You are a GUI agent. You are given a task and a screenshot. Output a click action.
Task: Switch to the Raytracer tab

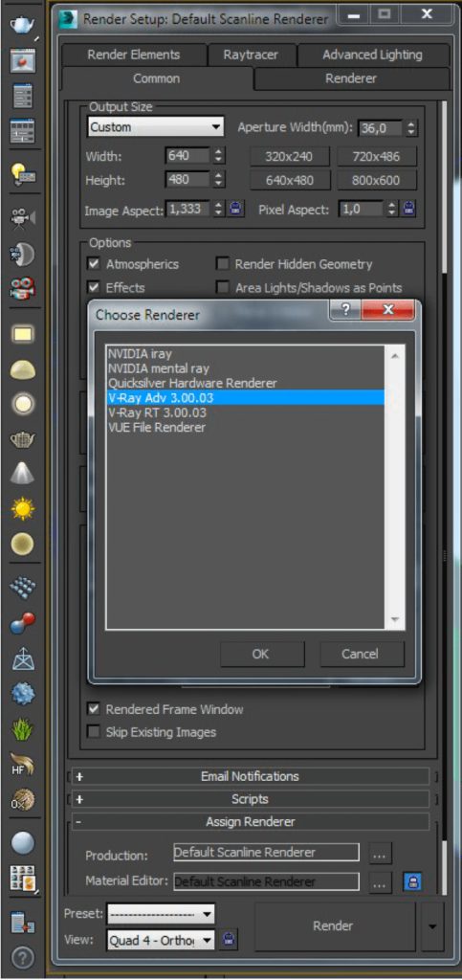pos(252,55)
